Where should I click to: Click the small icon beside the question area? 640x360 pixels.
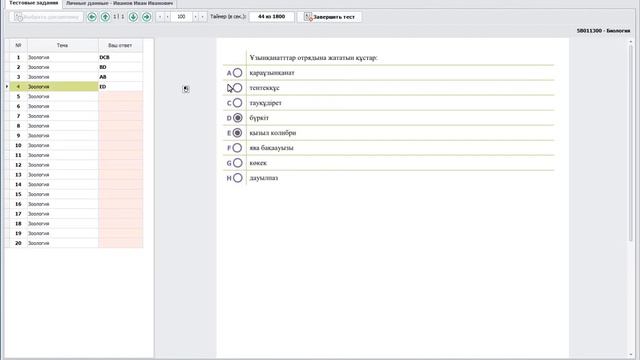click(x=186, y=89)
